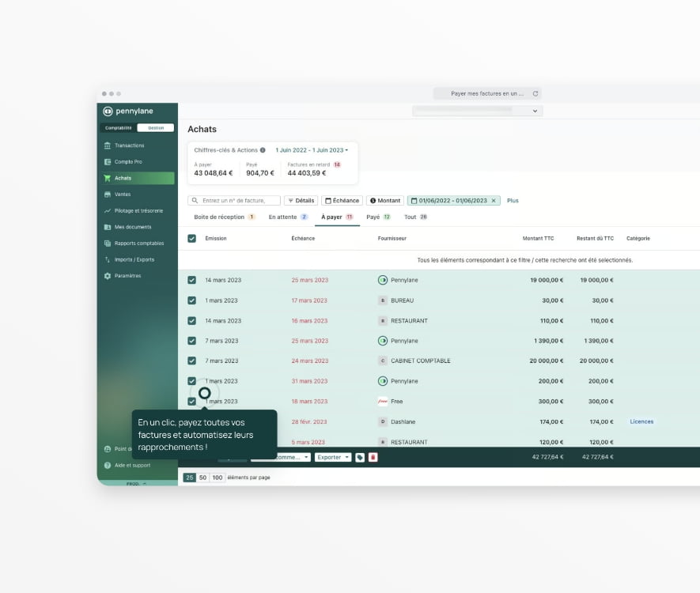Click Free supplier logo icon
Screen dimensions: 700x593
[383, 402]
